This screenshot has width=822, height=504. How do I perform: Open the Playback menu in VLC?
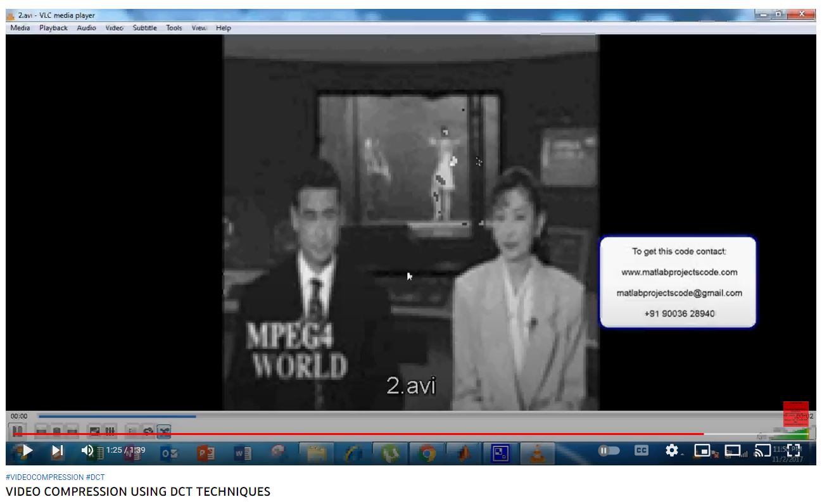[x=53, y=28]
